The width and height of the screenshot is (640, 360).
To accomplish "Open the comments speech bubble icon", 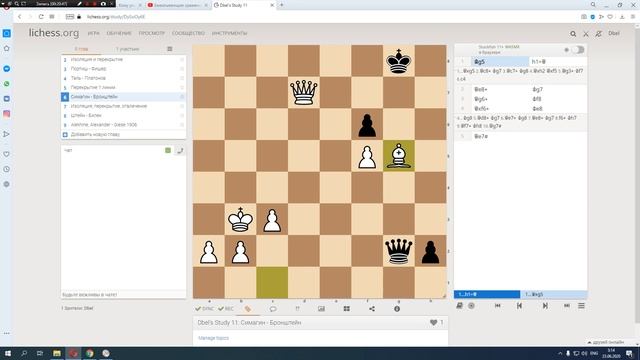I will click(x=273, y=309).
